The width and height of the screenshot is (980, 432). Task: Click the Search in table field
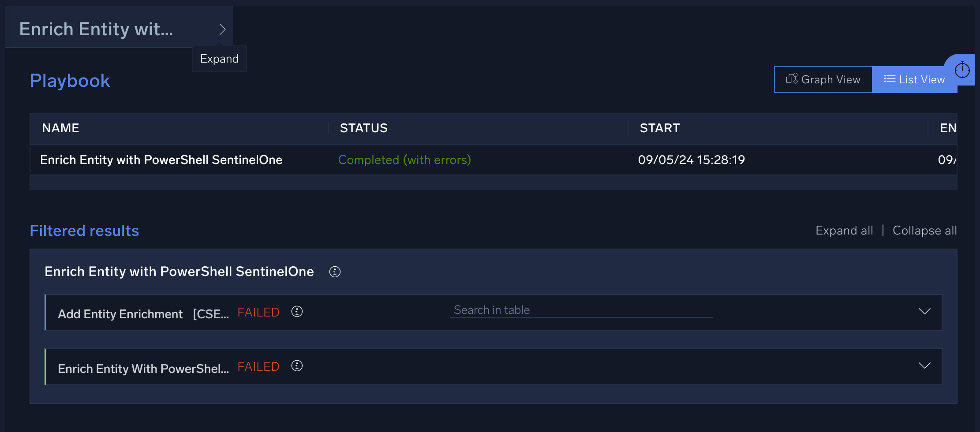coord(581,310)
